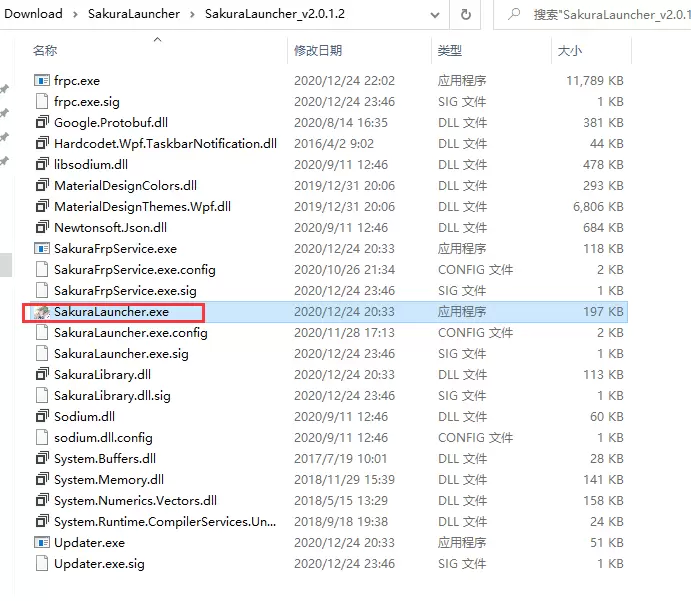The width and height of the screenshot is (691, 601).
Task: Click the SakuraLauncher.exe application icon
Action: point(42,312)
